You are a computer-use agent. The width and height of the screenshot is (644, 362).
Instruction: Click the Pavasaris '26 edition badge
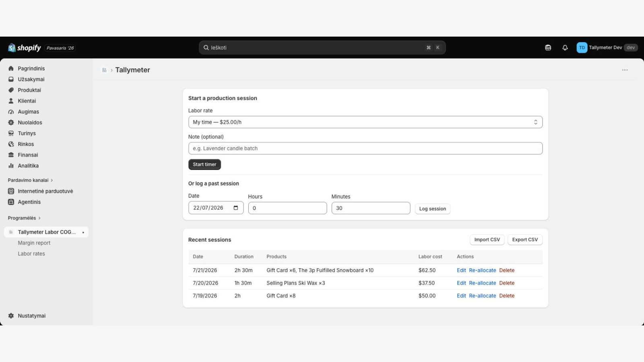click(60, 48)
